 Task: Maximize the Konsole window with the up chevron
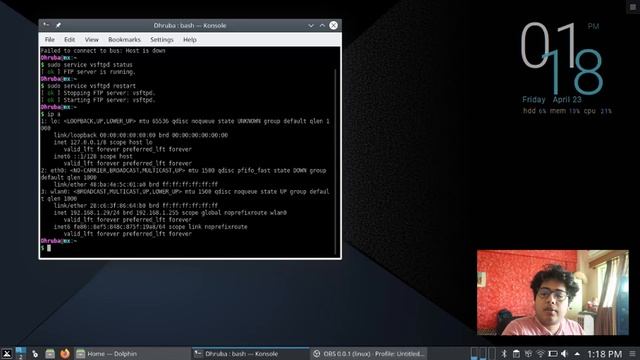[x=322, y=25]
